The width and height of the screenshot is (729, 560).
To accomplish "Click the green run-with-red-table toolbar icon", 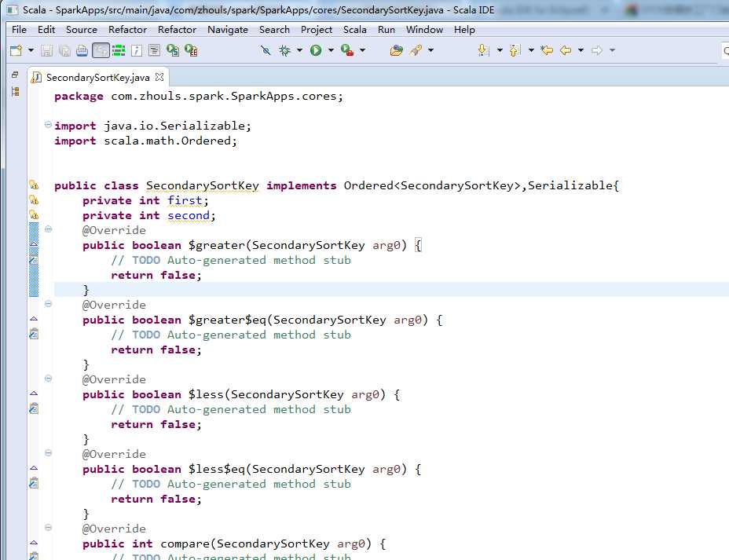I will [x=191, y=50].
